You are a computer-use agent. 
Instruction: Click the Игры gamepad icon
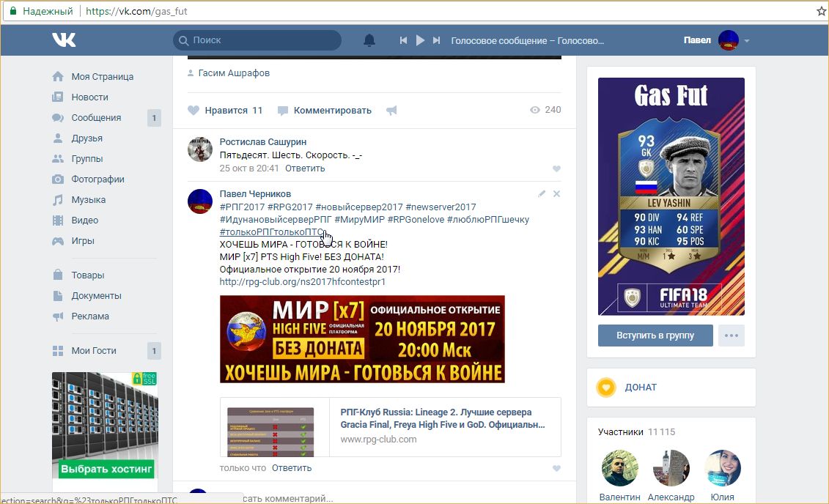58,241
